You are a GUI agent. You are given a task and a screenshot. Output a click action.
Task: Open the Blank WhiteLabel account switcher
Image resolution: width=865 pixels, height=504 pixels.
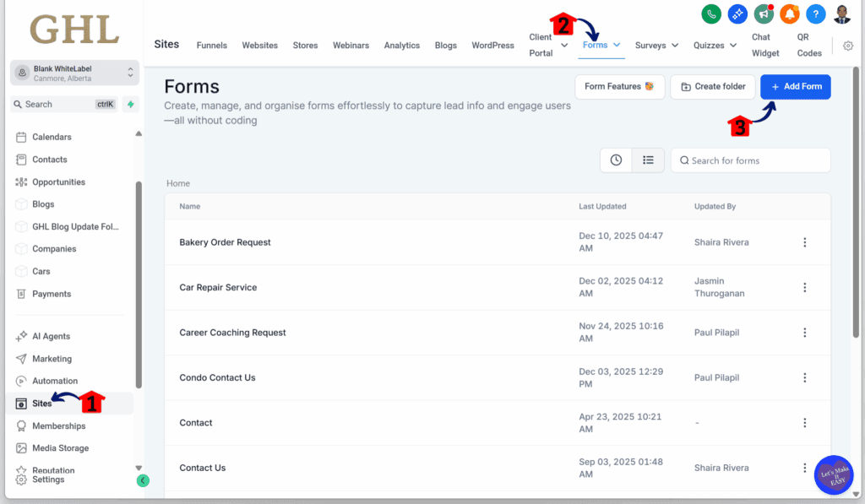(73, 73)
